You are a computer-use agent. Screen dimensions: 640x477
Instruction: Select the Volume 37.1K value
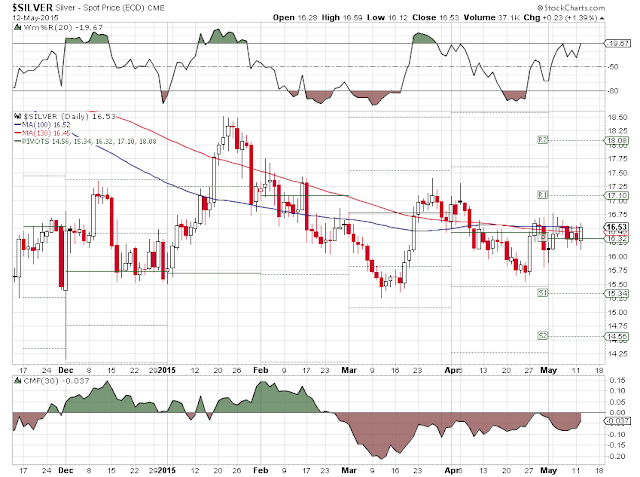point(492,18)
